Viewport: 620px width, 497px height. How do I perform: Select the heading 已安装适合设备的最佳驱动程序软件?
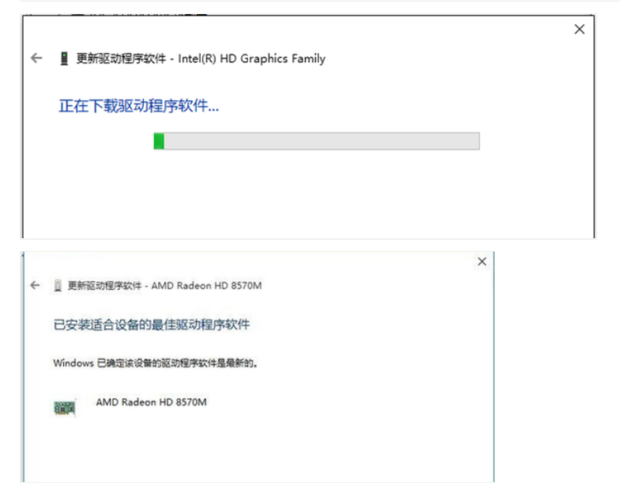click(151, 325)
